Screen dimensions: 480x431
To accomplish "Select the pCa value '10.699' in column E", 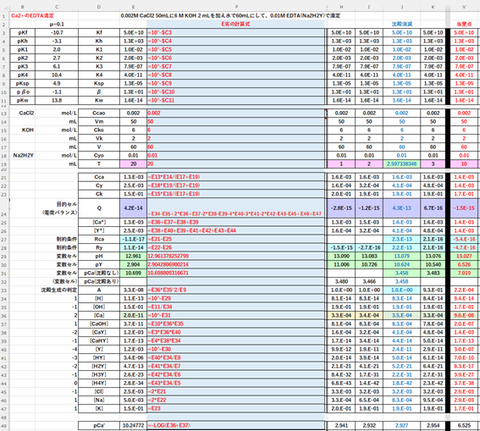I will pyautogui.click(x=133, y=273).
